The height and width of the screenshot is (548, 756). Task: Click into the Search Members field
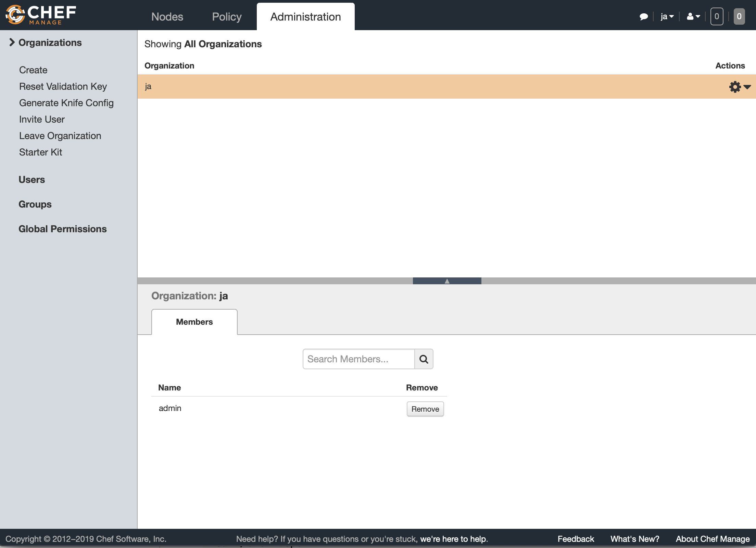coord(358,359)
